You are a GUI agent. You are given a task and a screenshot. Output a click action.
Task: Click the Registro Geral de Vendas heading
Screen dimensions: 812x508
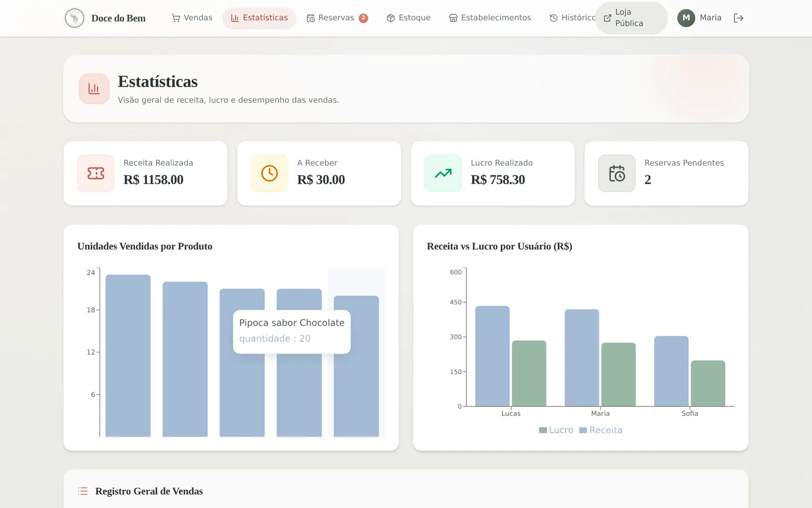149,491
